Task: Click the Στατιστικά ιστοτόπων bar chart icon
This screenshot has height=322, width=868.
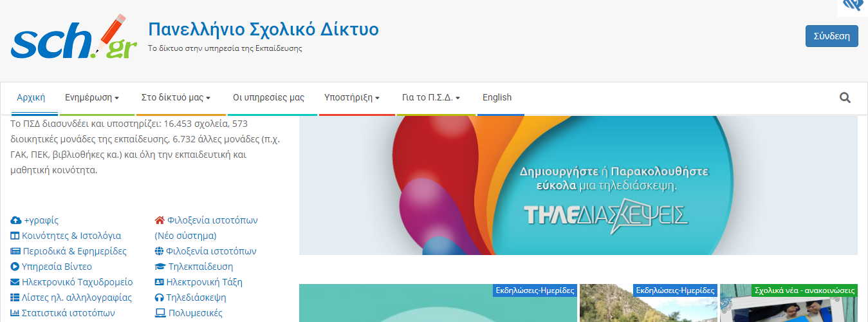Action: (15, 313)
